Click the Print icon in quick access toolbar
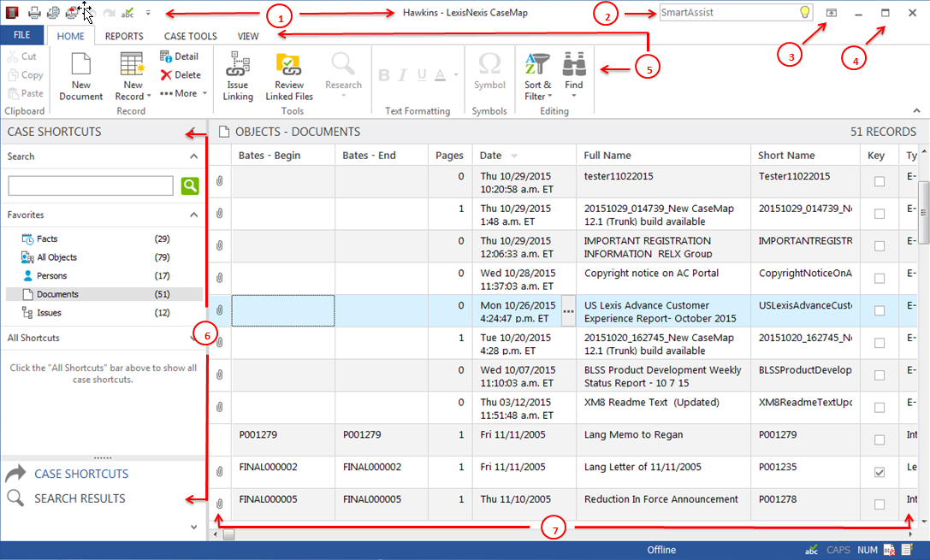The width and height of the screenshot is (930, 560). pyautogui.click(x=34, y=13)
